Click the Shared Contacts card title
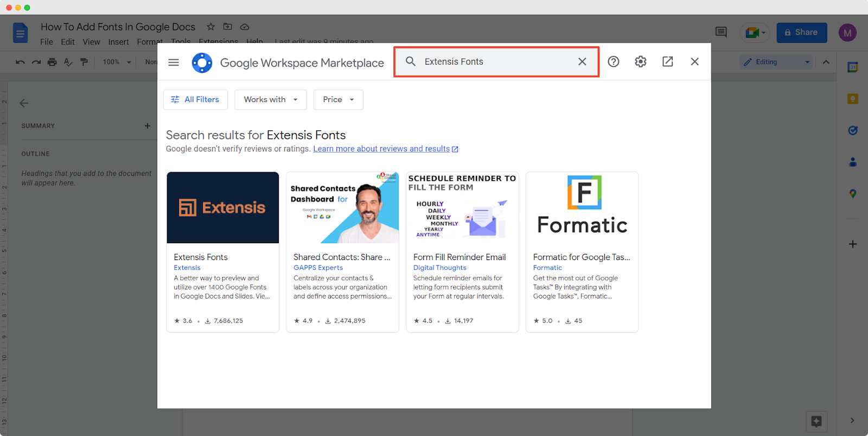 pos(342,257)
